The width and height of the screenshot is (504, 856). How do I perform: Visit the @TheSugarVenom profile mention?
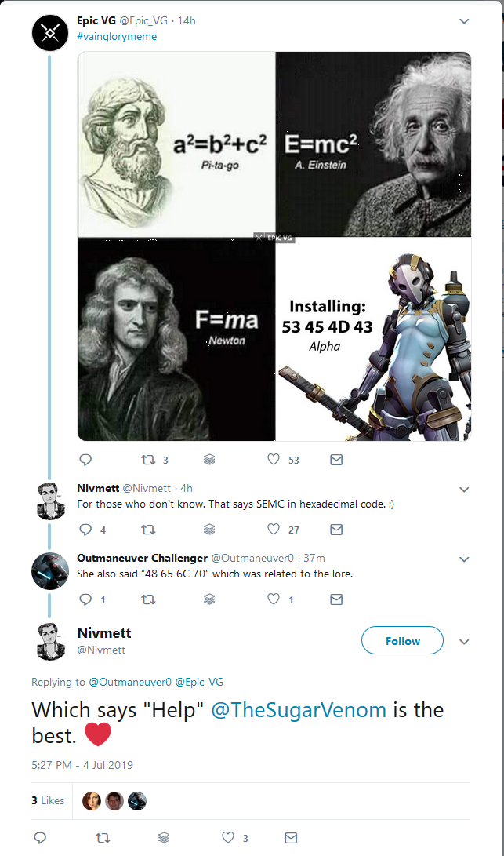(299, 710)
